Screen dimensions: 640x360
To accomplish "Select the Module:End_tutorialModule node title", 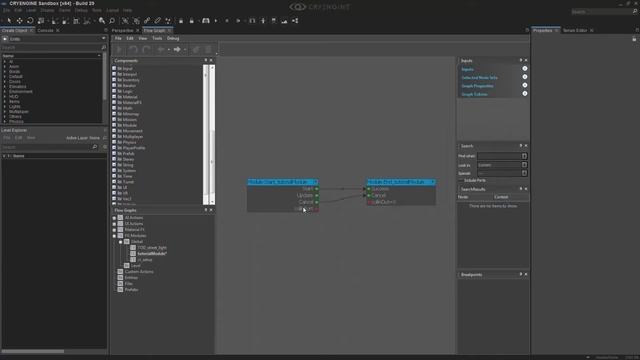I will [401, 182].
